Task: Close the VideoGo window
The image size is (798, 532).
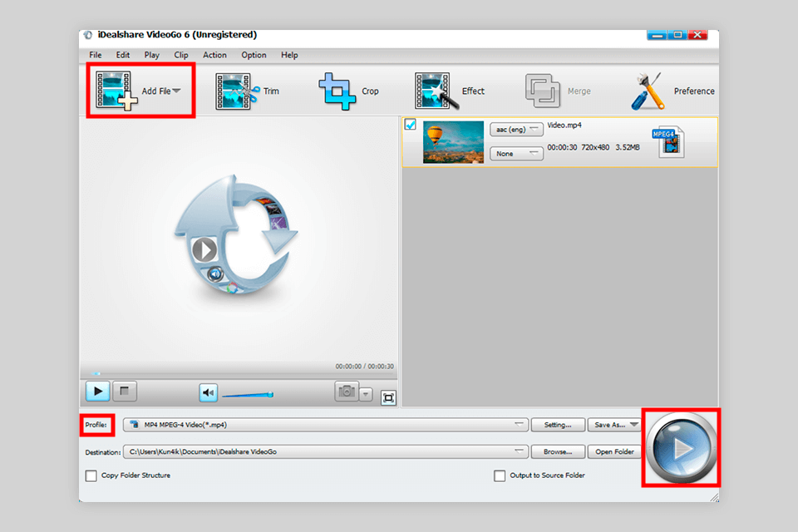Action: click(x=697, y=35)
